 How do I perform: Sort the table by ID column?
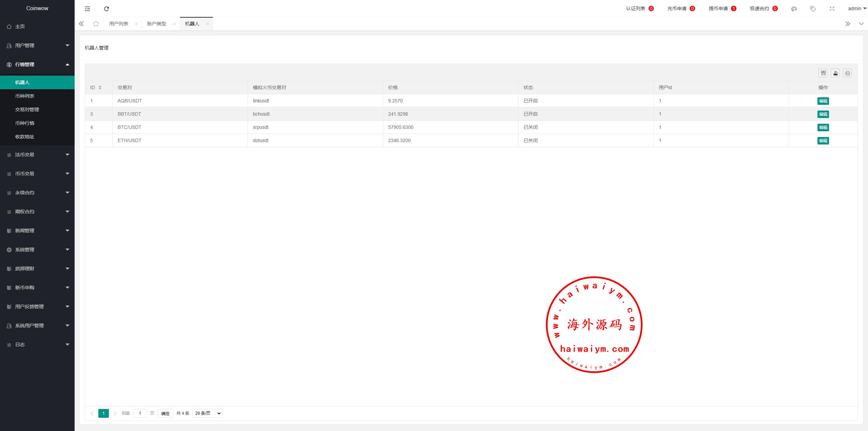click(100, 87)
